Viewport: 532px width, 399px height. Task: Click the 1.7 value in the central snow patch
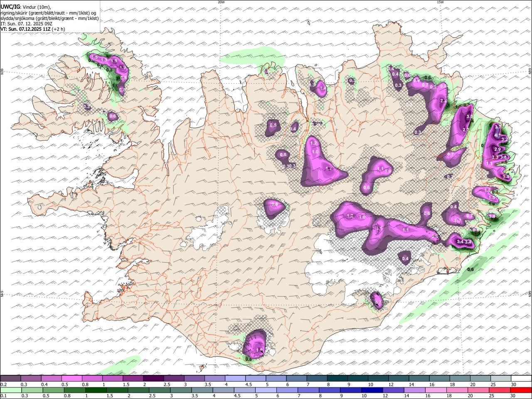tap(329, 169)
